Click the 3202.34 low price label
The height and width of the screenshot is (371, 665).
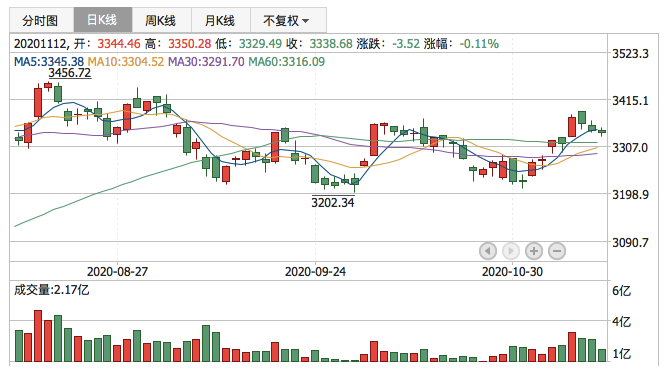pyautogui.click(x=333, y=203)
